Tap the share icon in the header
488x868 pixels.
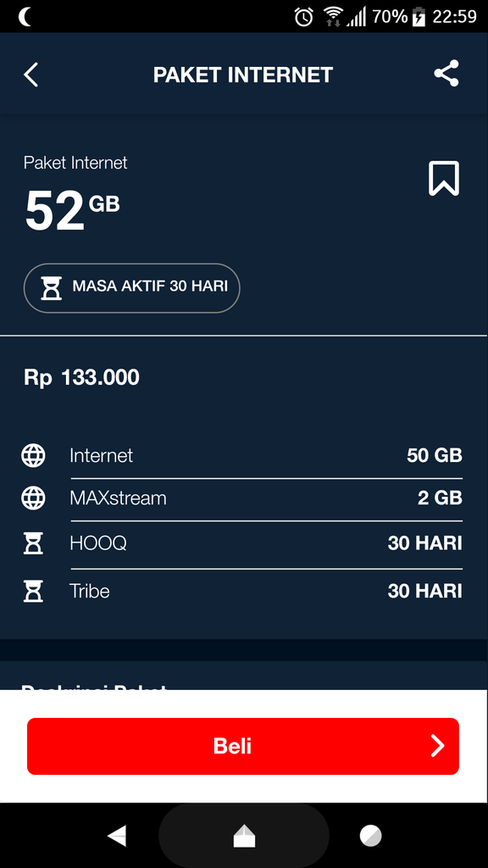point(446,74)
